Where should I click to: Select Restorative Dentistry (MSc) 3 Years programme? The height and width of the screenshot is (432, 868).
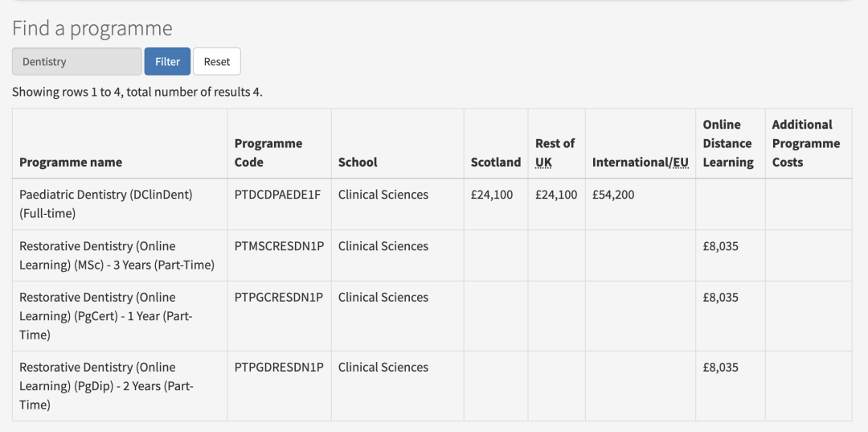click(x=117, y=256)
